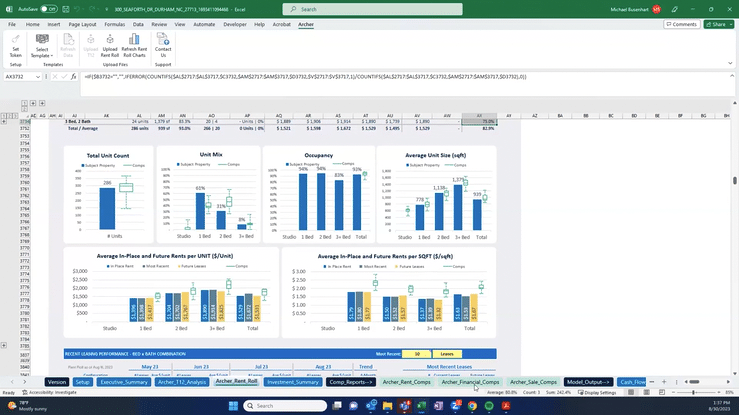Click the greyed Refresh Data icon
The image size is (739, 415).
pyautogui.click(x=68, y=46)
